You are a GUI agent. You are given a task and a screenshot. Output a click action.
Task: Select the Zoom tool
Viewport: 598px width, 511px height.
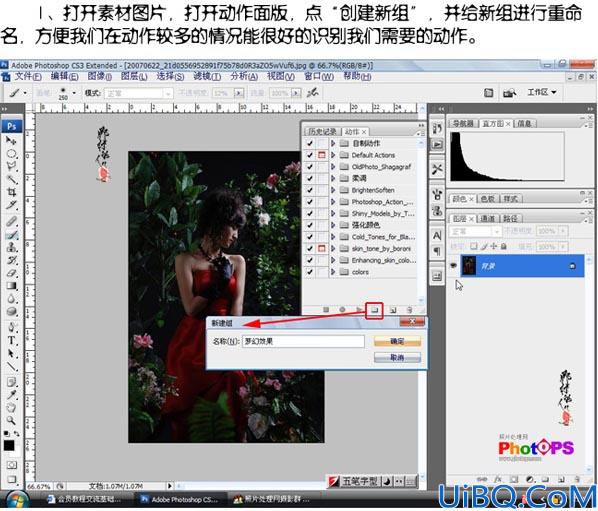(11, 421)
